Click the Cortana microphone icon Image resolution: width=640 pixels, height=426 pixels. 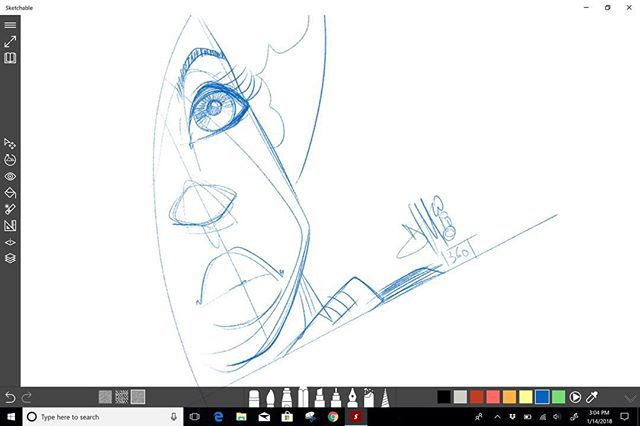[173, 417]
